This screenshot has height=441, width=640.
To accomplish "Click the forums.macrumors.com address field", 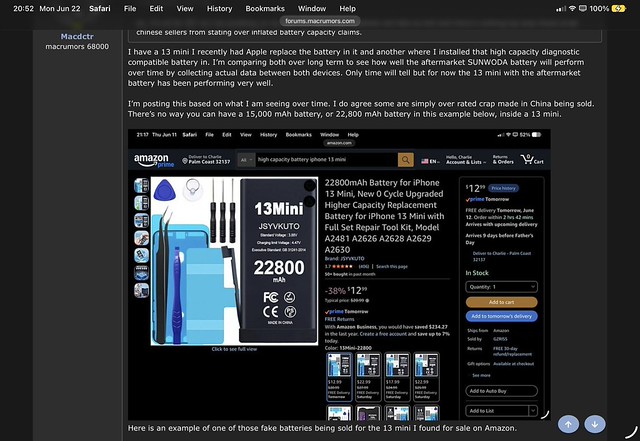I will point(320,21).
